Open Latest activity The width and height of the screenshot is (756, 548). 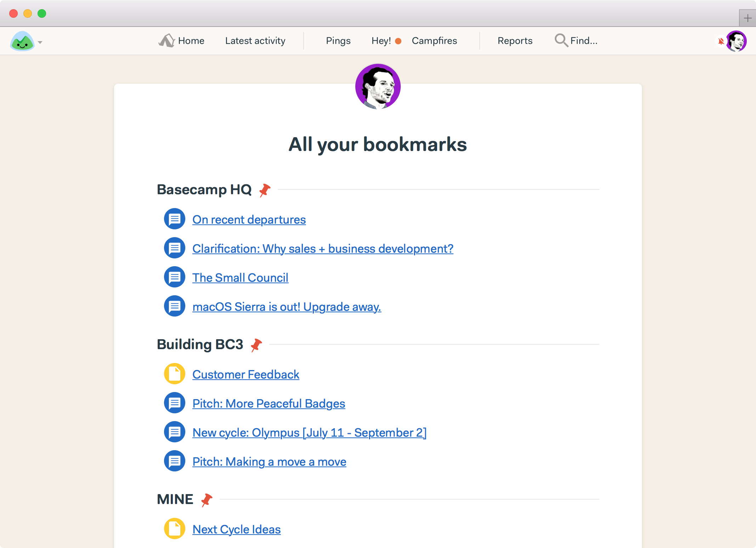point(255,41)
